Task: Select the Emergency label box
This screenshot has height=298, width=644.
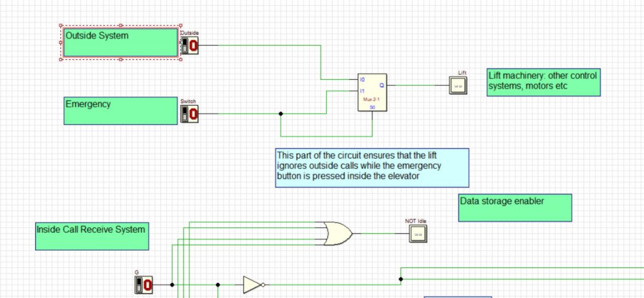Action: point(121,111)
